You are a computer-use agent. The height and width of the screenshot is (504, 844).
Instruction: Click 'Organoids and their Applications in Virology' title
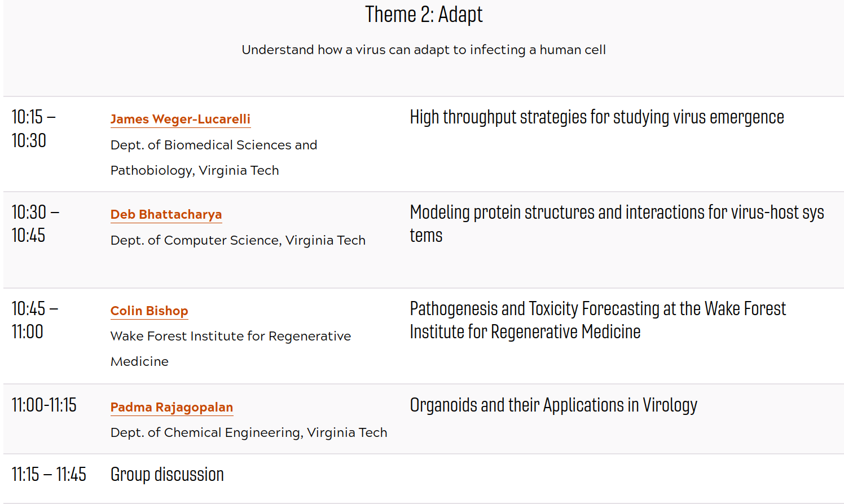click(x=553, y=405)
